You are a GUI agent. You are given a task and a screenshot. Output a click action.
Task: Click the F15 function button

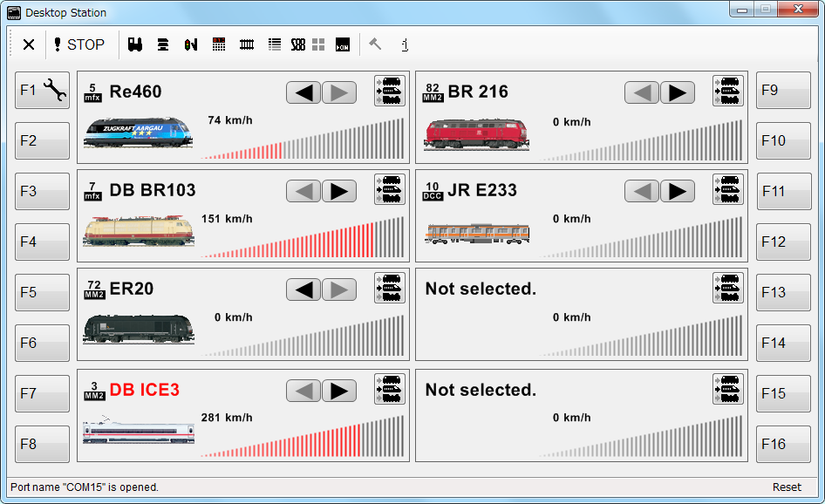coord(783,393)
